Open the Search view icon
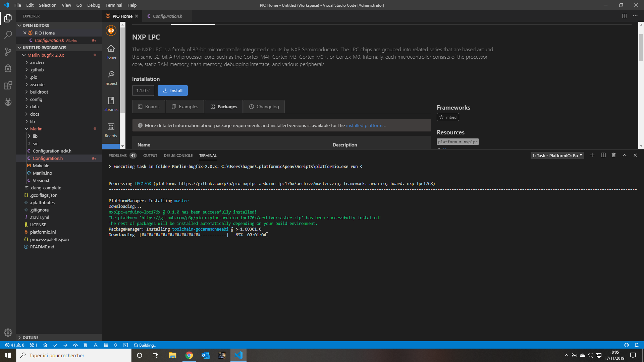 pos(8,35)
